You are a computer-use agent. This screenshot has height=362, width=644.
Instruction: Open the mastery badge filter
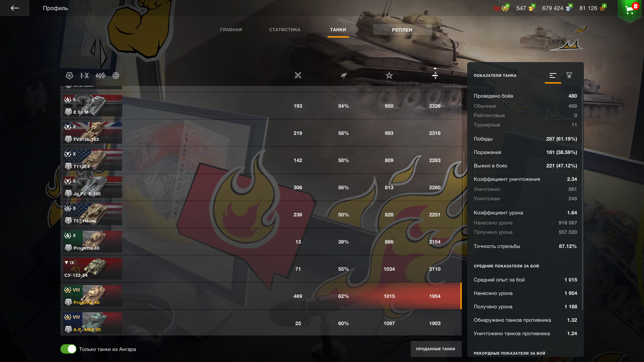tap(69, 75)
